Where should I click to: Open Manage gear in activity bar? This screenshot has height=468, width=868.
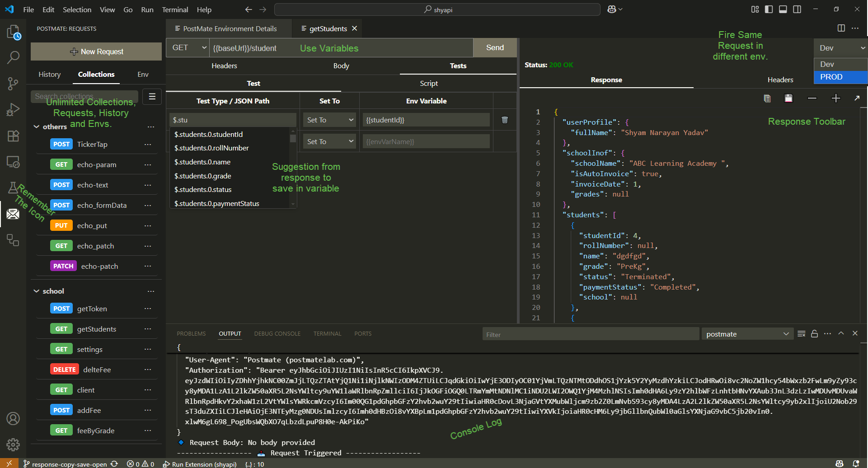[x=13, y=445]
